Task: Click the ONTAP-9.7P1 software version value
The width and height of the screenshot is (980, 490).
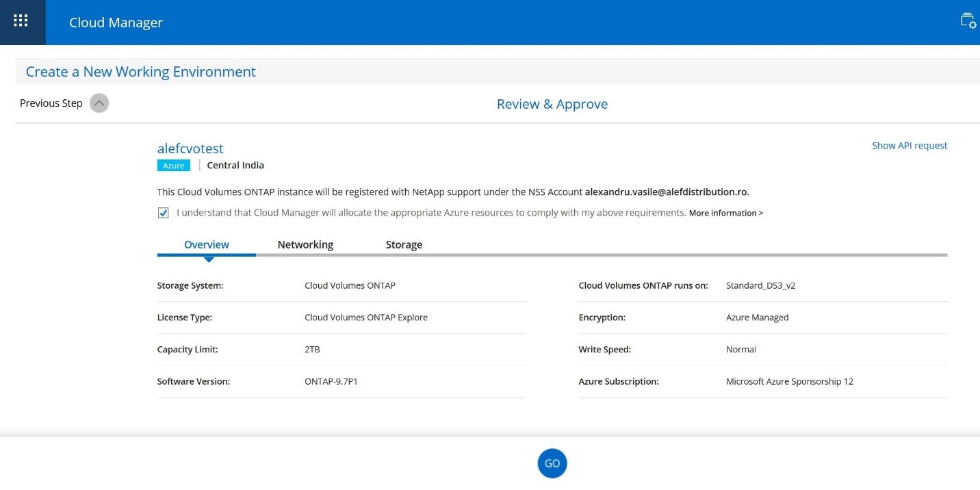Action: [x=331, y=382]
